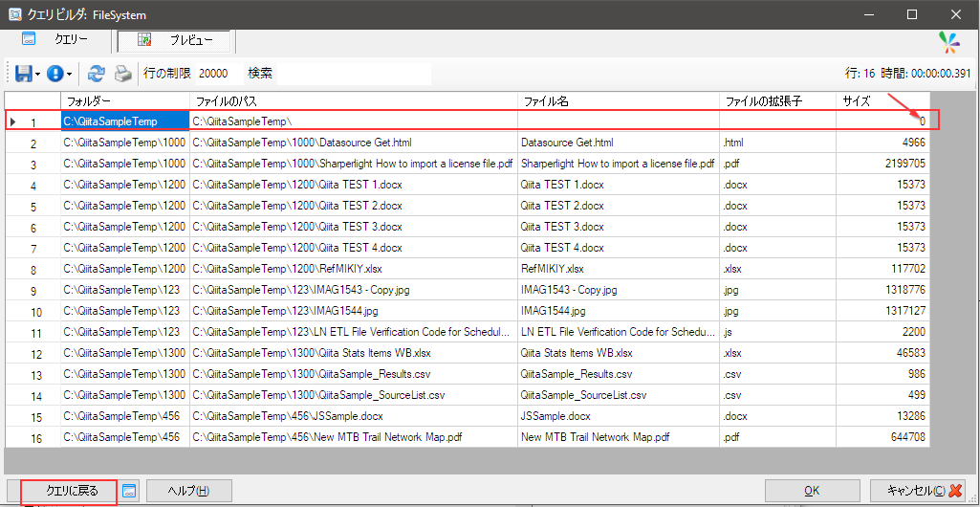980x507 pixels.
Task: Click size value 986
Action: pos(917,375)
